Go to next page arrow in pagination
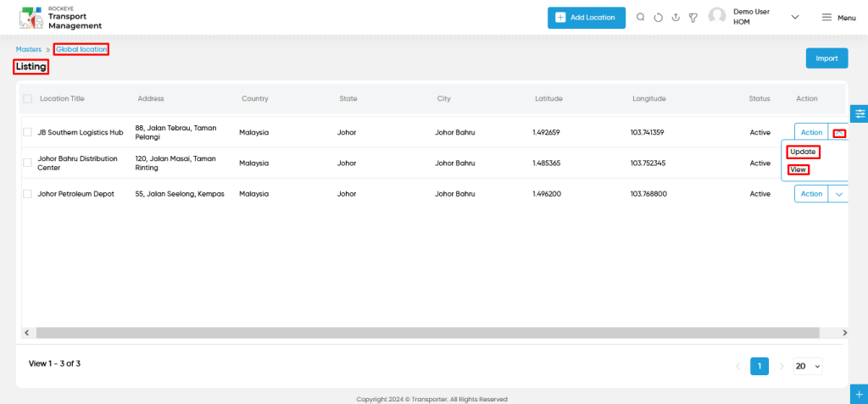 click(x=782, y=367)
